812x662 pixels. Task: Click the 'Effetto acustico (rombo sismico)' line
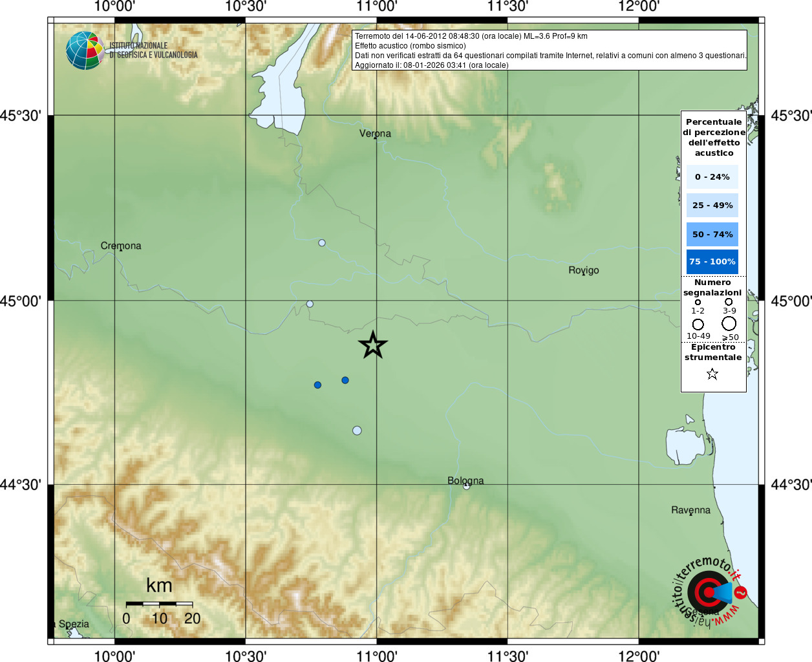pos(411,46)
